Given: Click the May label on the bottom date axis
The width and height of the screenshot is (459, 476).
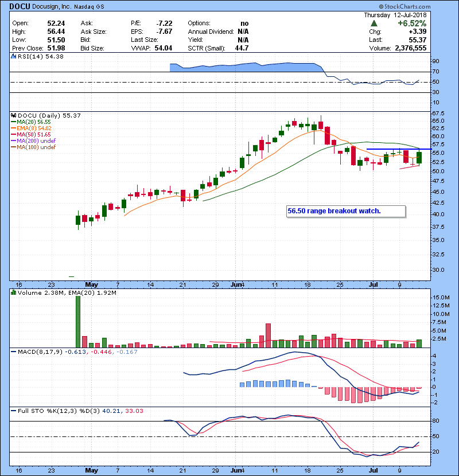Looking at the screenshot, I should click(x=91, y=470).
